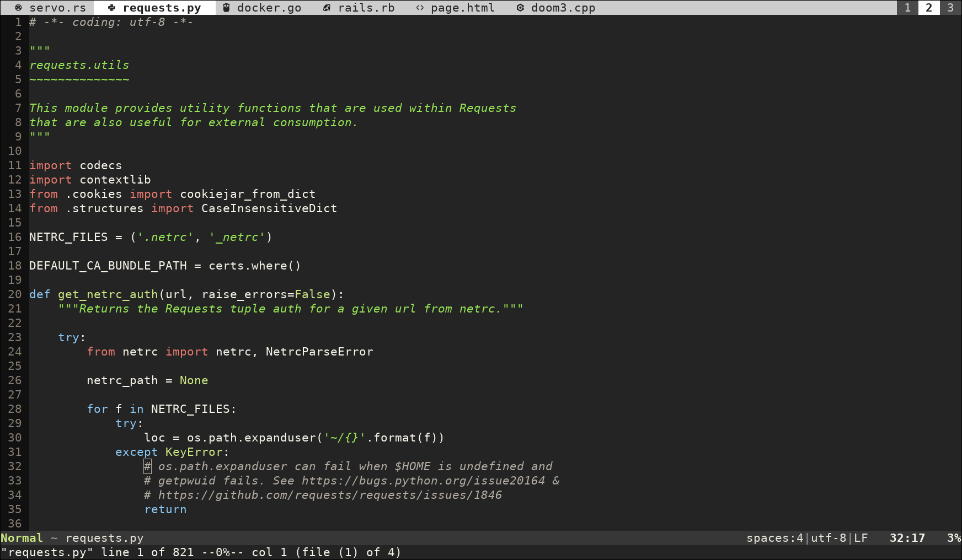
Task: Click 'contextlib' on line 12
Action: 115,180
